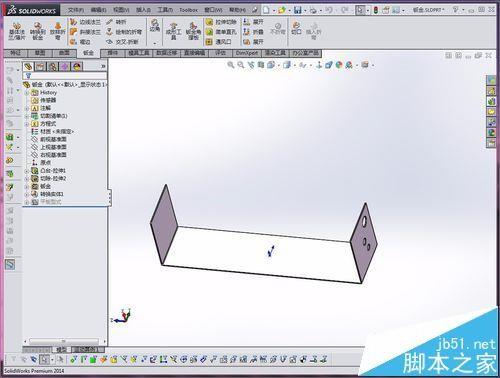Click the feature tree filter field
This screenshot has width=500, height=378.
click(65, 76)
